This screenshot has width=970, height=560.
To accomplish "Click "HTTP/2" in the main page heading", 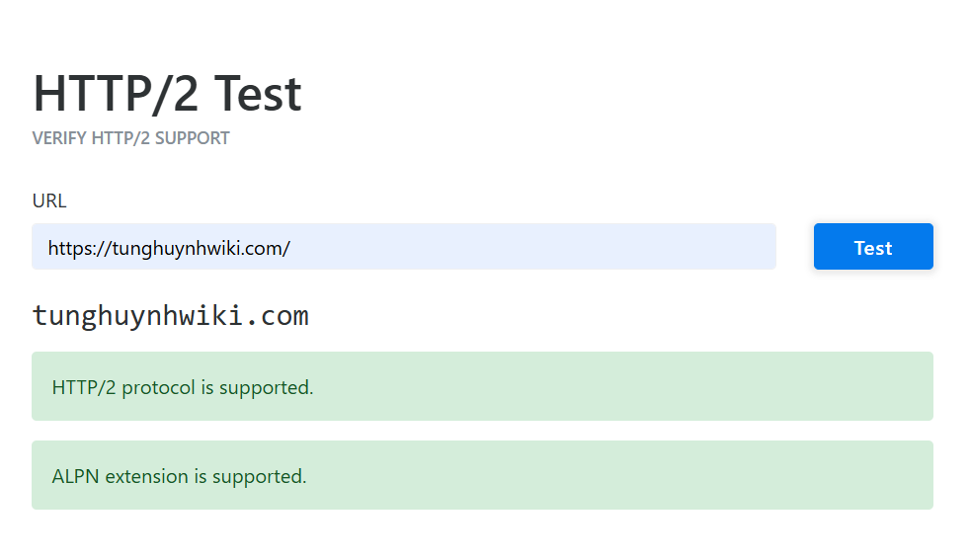I will click(116, 94).
